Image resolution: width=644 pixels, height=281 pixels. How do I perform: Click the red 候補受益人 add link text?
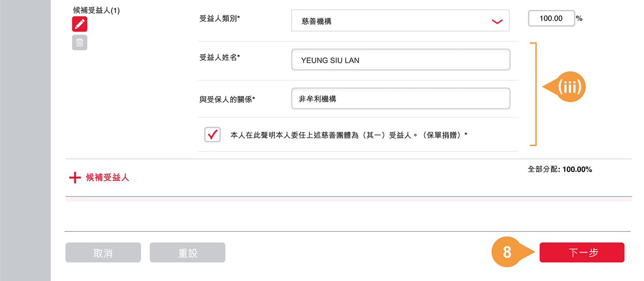(107, 177)
